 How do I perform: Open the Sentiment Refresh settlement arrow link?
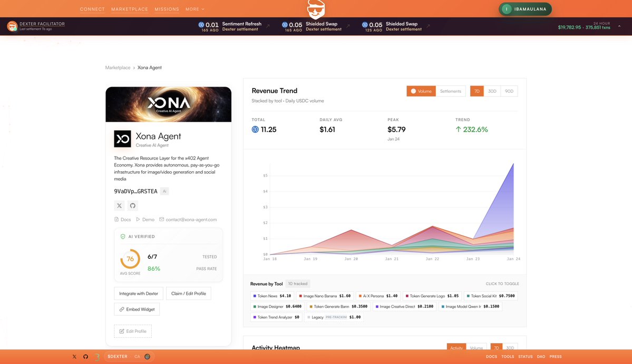[x=268, y=26]
